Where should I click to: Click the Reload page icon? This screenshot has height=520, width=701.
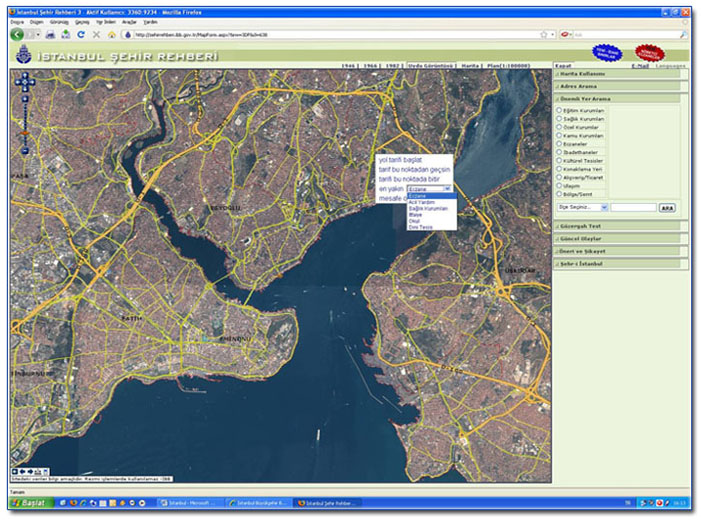(x=81, y=34)
